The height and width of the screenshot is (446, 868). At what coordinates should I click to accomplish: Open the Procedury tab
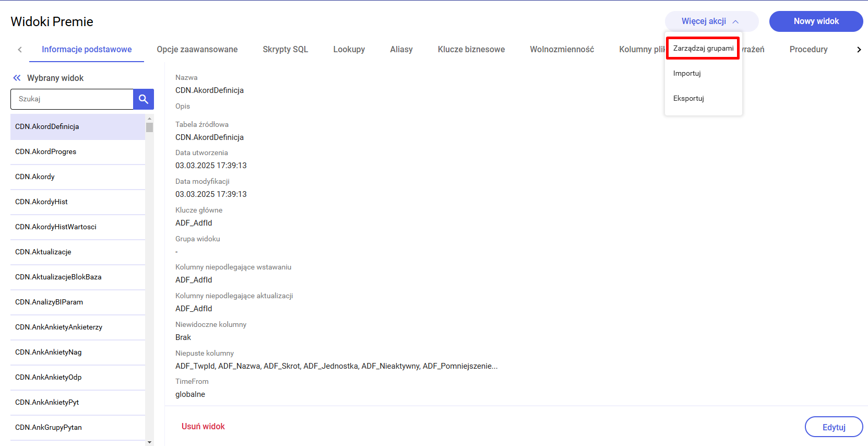click(x=808, y=50)
